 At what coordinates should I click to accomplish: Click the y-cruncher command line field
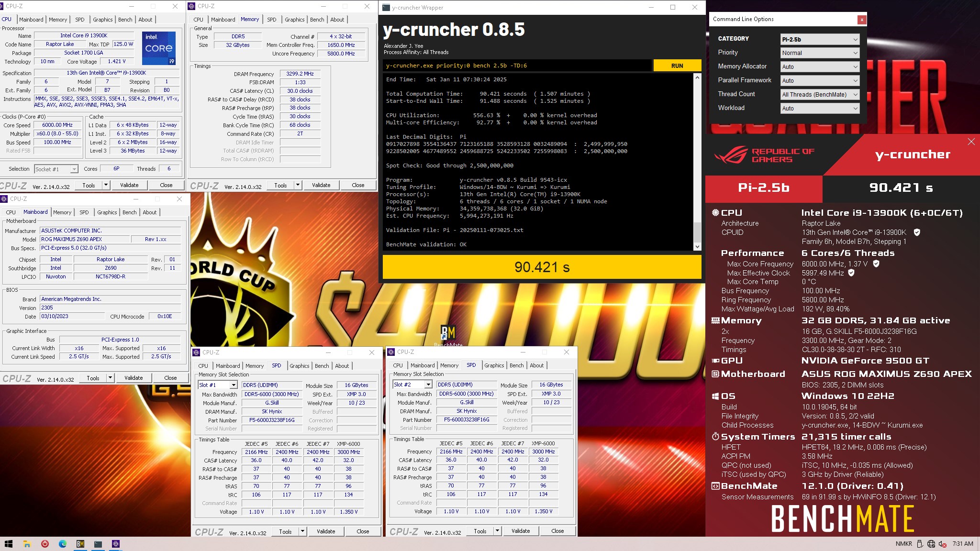click(517, 66)
